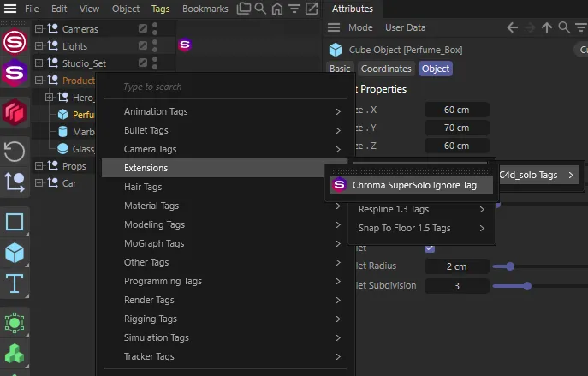Viewport: 588px width, 376px height.
Task: Open the Respline 1.3 Tags submenu
Action: pos(421,209)
